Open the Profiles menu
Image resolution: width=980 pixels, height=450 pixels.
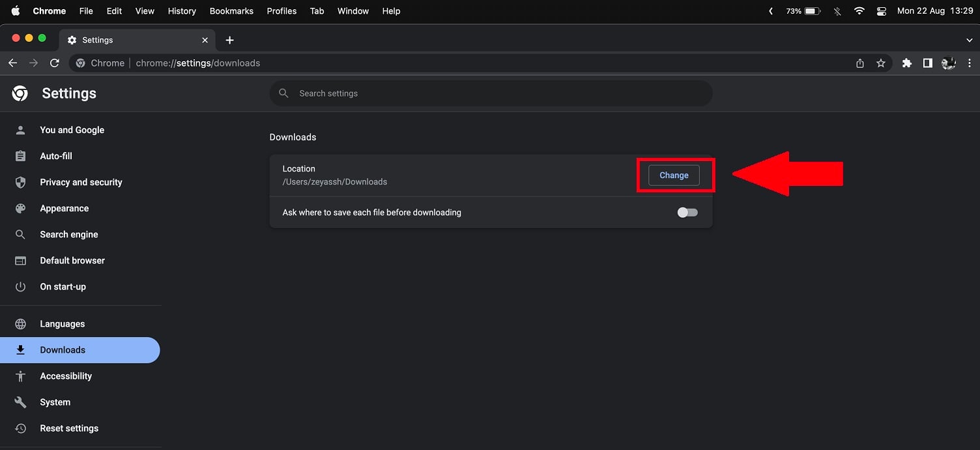[281, 11]
